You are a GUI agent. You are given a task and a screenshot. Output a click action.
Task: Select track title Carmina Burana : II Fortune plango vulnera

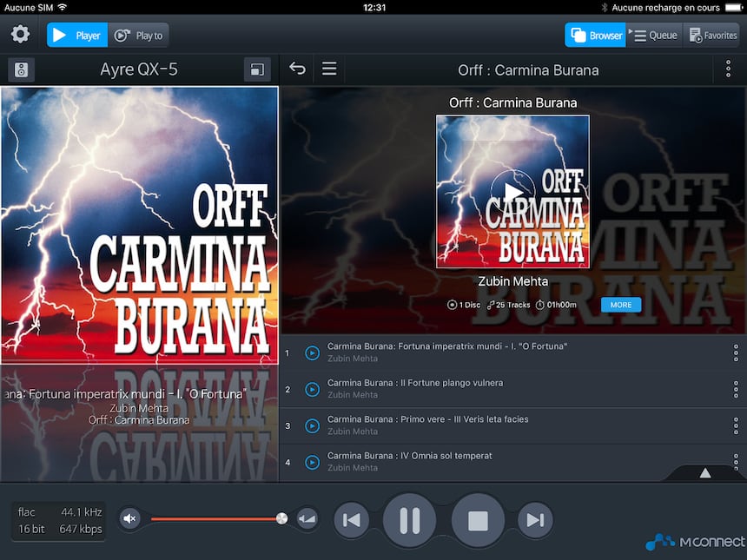[415, 383]
